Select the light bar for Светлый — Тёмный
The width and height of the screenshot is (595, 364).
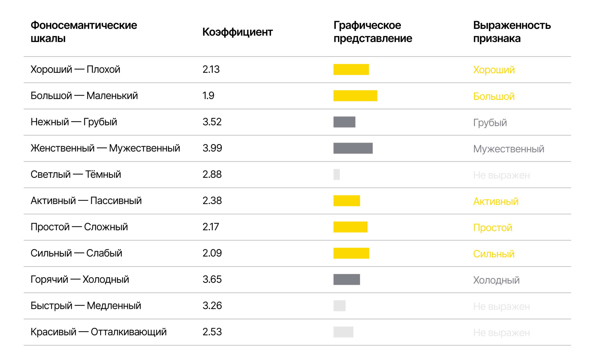336,175
